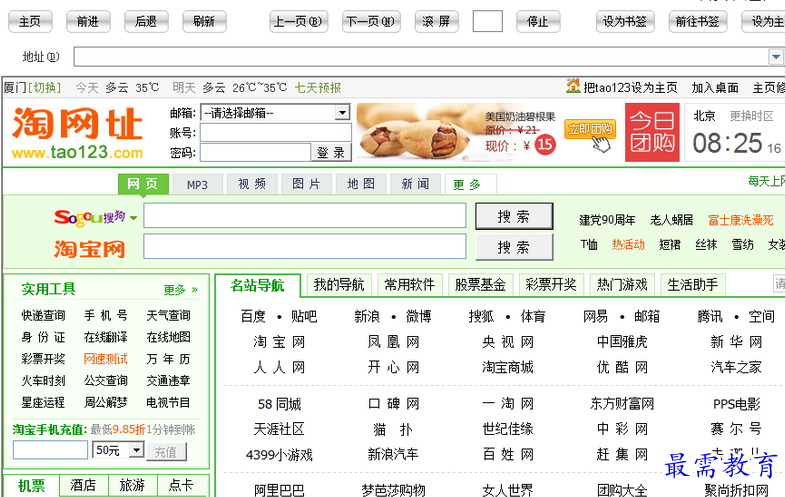
Task: Select the 热门游戏 tab
Action: point(622,285)
